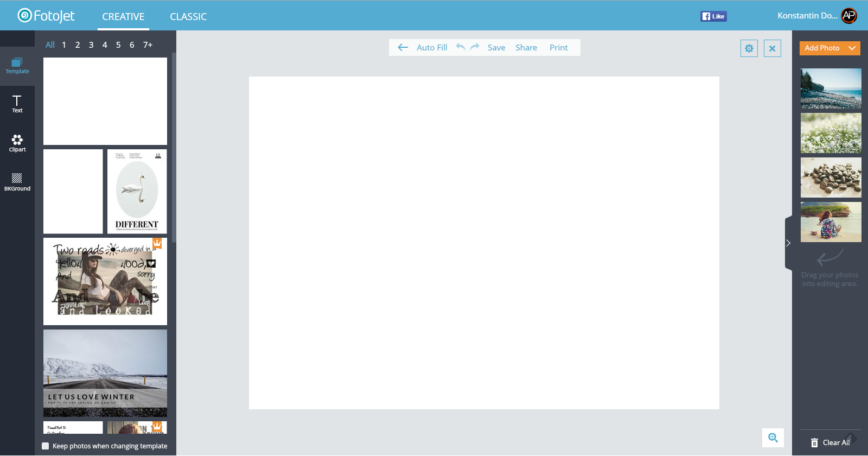This screenshot has height=456, width=868.
Task: Undo the last action
Action: click(x=461, y=47)
